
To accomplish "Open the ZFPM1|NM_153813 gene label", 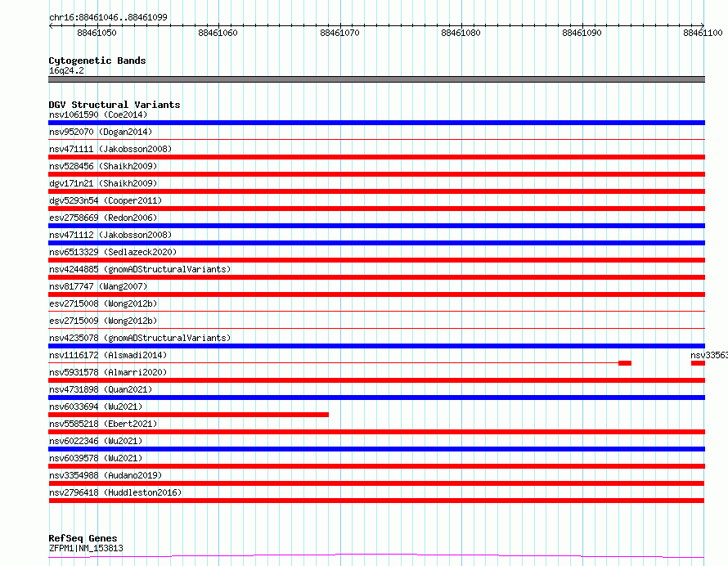I will click(86, 548).
